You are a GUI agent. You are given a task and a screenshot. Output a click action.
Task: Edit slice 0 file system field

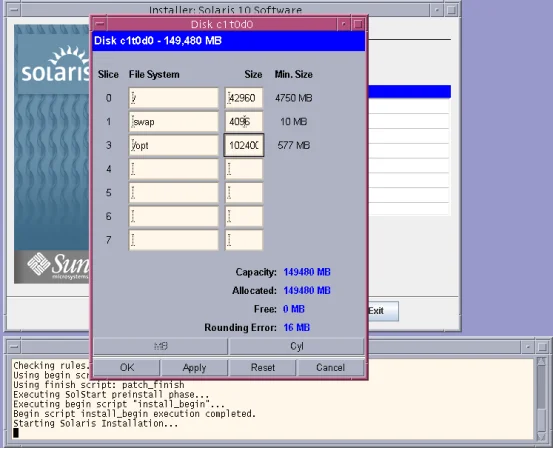[x=174, y=98]
